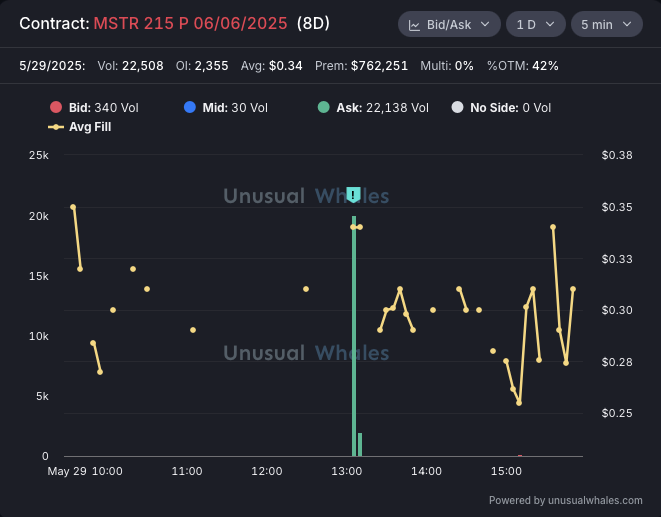Click the white No Side color circle
This screenshot has width=661, height=517.
(457, 107)
